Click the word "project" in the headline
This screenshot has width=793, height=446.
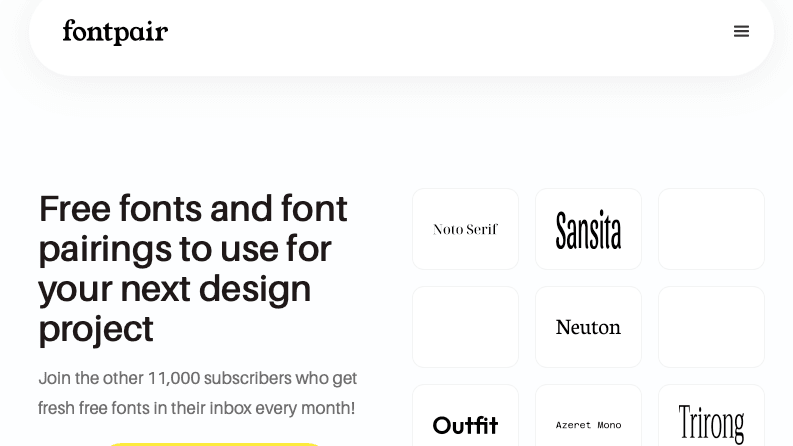(x=96, y=330)
